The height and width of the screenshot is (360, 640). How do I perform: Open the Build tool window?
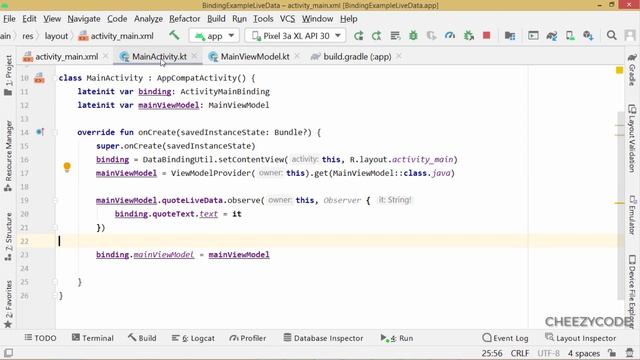[142, 338]
